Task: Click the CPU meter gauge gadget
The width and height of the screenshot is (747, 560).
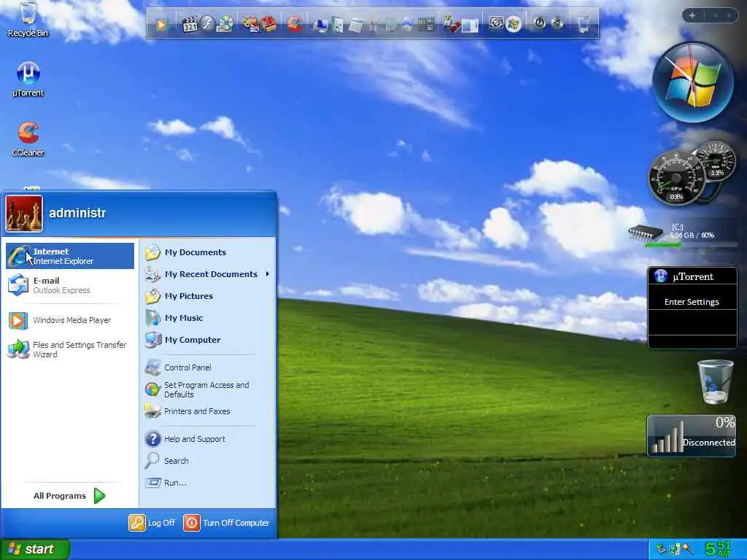Action: click(676, 178)
